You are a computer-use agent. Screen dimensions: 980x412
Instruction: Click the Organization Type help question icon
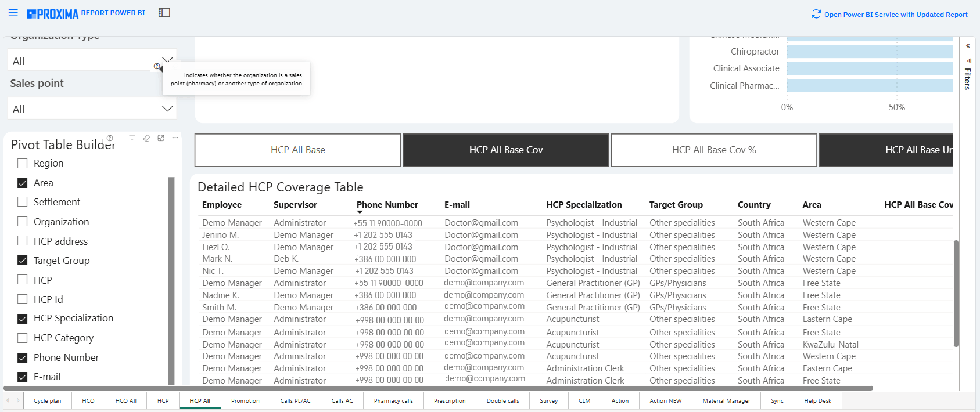157,66
